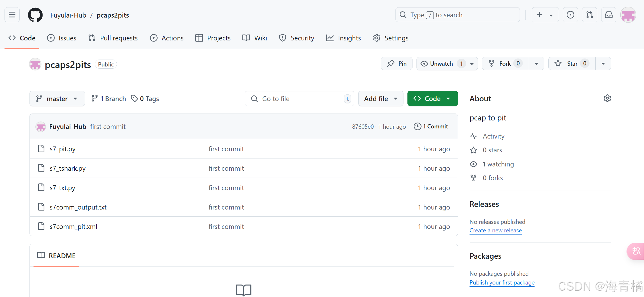Image resolution: width=644 pixels, height=297 pixels.
Task: Open the 1 Commit history link
Action: pyautogui.click(x=431, y=127)
